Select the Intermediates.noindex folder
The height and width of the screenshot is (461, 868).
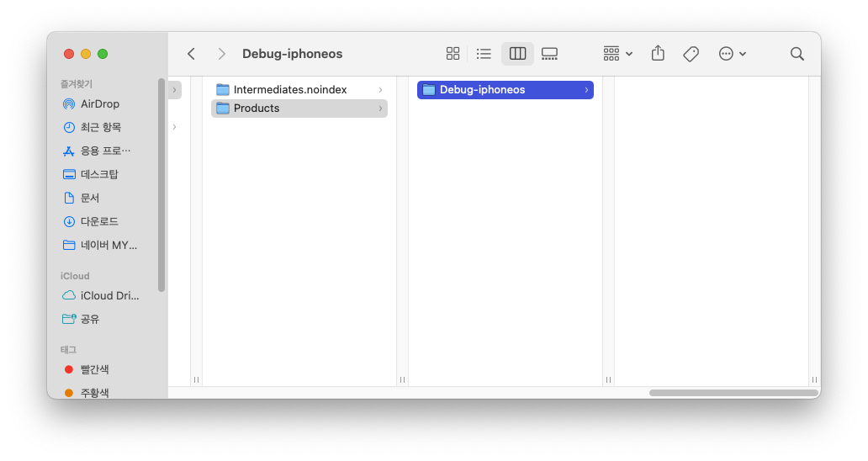pyautogui.click(x=299, y=90)
